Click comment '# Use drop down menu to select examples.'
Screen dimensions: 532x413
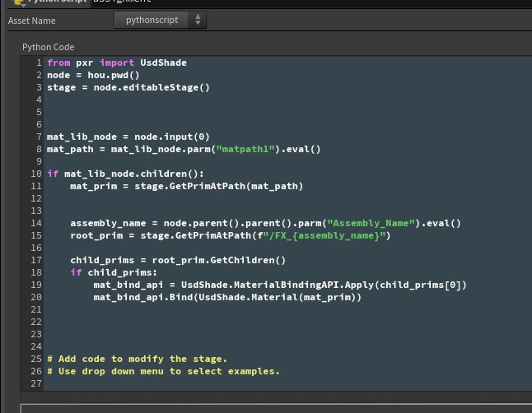click(x=164, y=371)
